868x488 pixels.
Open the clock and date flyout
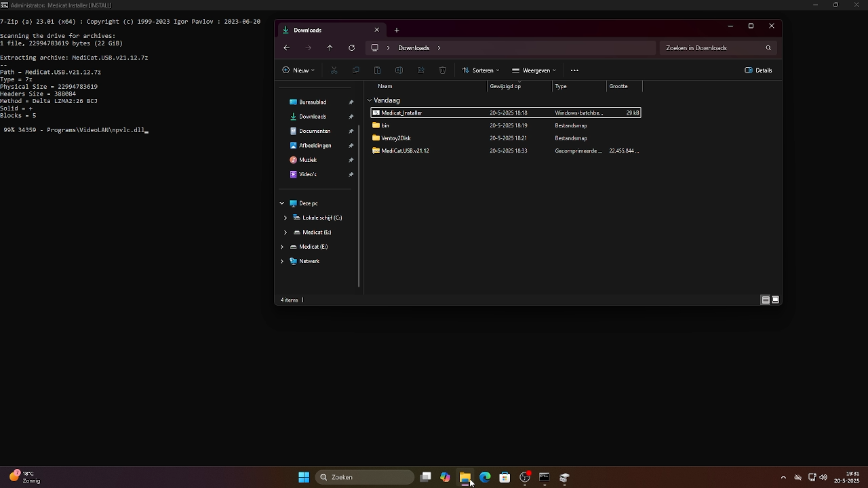coord(846,477)
